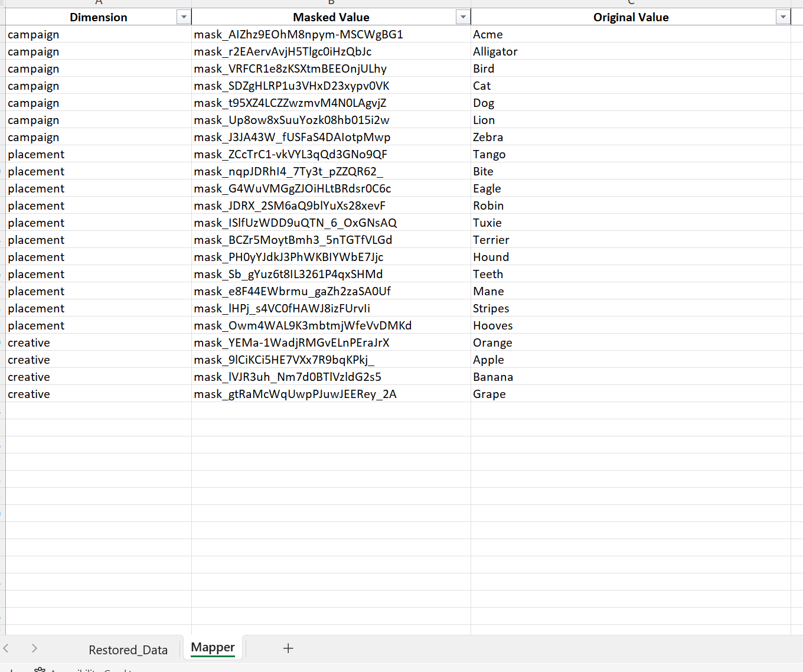This screenshot has width=803, height=672.
Task: Select cell mask_Up8ow8xSuuYozk08hb015i2w
Action: [331, 120]
